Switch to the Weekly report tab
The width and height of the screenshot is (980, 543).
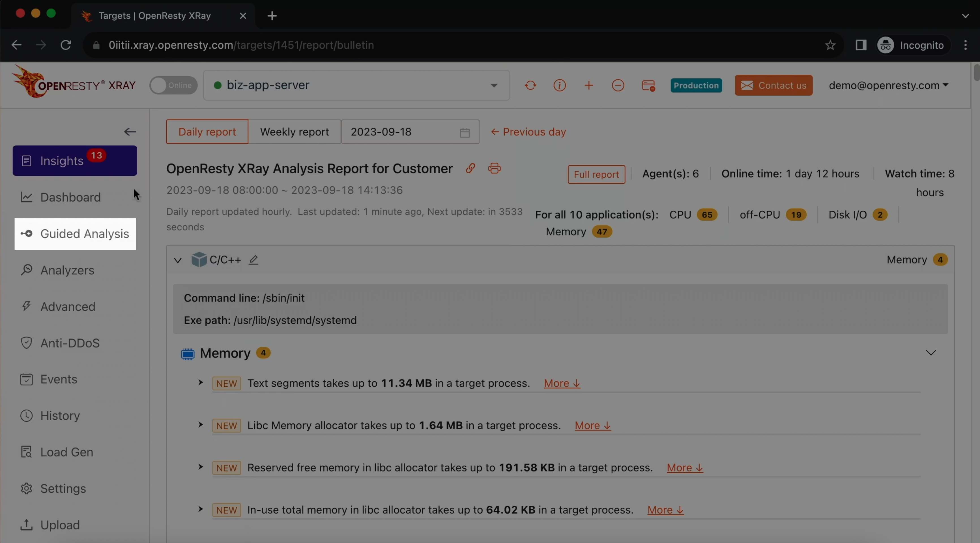tap(295, 132)
